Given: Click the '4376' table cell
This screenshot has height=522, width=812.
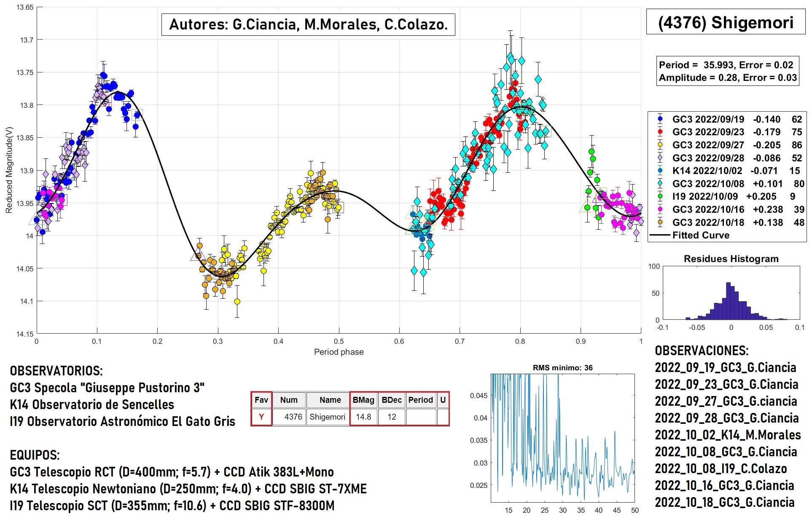Looking at the screenshot, I should point(289,417).
